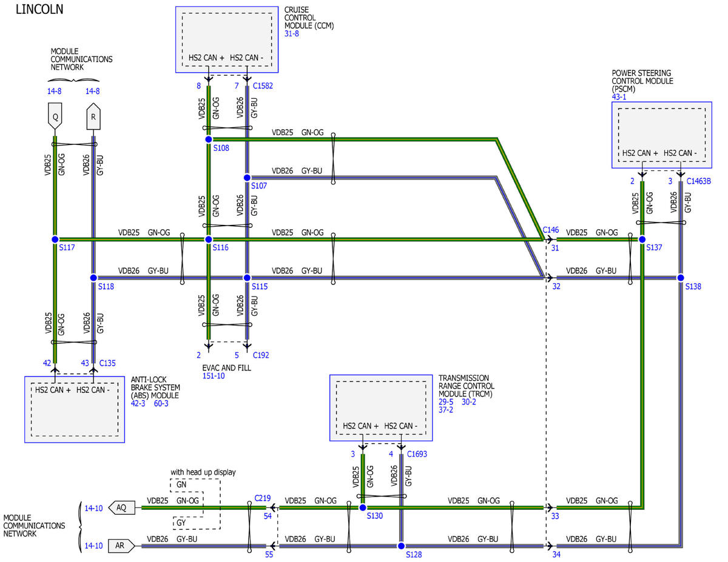The width and height of the screenshot is (728, 562).
Task: Click the S118 splice dot
Action: pyautogui.click(x=93, y=278)
